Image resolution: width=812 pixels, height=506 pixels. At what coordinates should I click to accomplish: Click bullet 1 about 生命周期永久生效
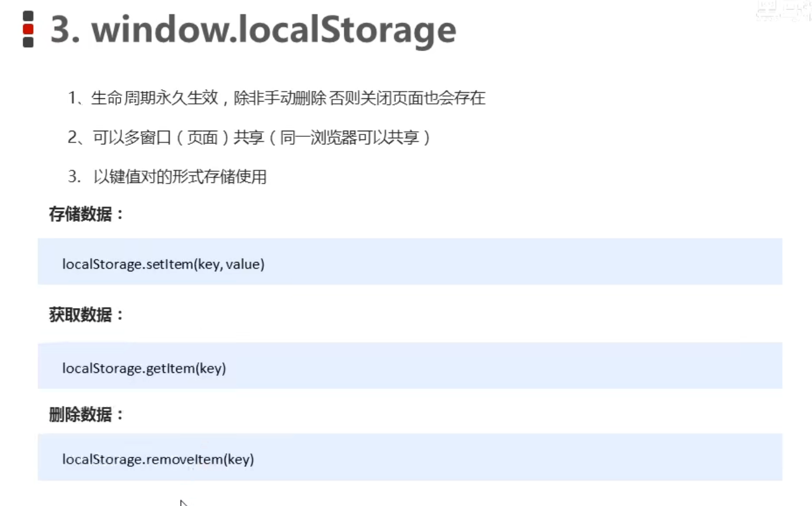[x=277, y=98]
